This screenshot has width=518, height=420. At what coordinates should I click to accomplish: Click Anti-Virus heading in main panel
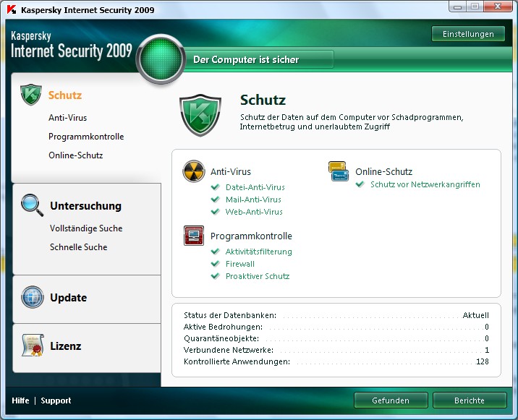tap(231, 172)
